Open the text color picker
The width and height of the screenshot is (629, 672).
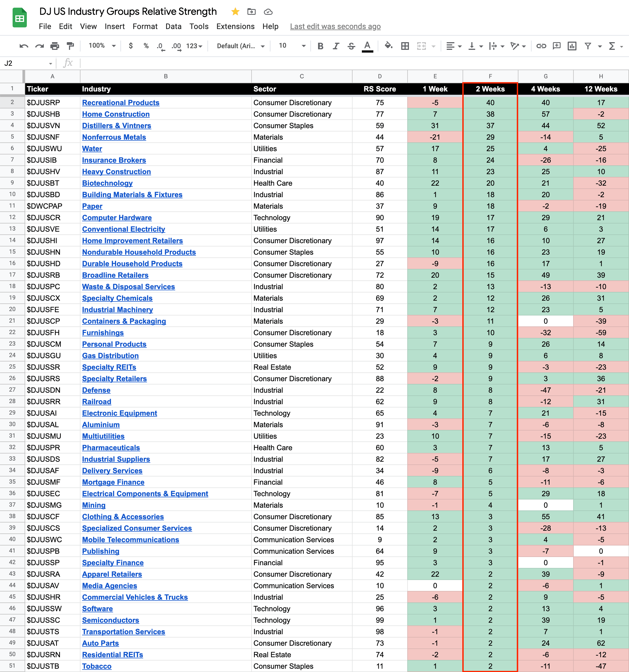point(367,46)
